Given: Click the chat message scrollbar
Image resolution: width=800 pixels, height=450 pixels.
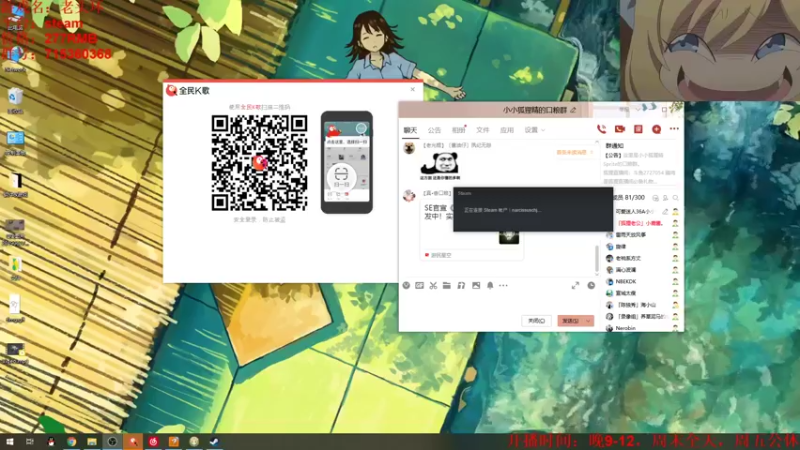Looking at the screenshot, I should 596,258.
